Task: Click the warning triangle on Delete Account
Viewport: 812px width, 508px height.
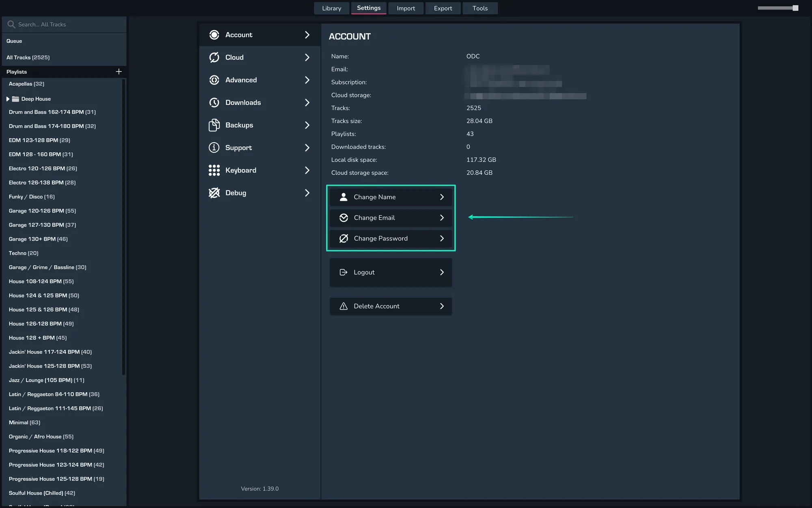Action: [343, 306]
